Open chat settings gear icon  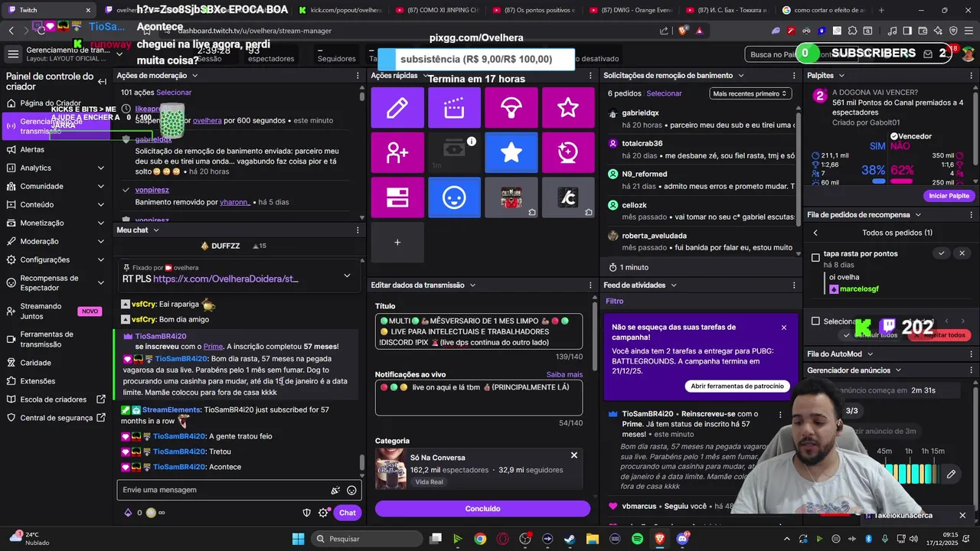click(323, 513)
